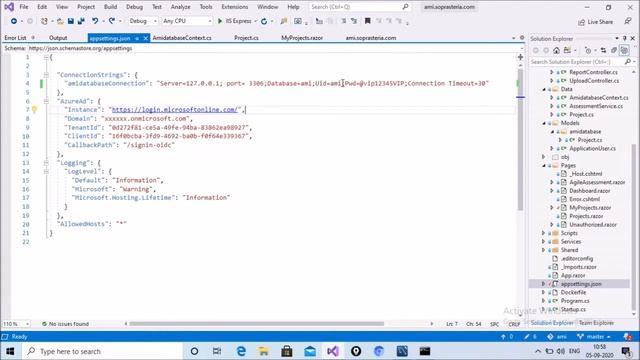Open the File menu
640x360 pixels.
pos(24,7)
